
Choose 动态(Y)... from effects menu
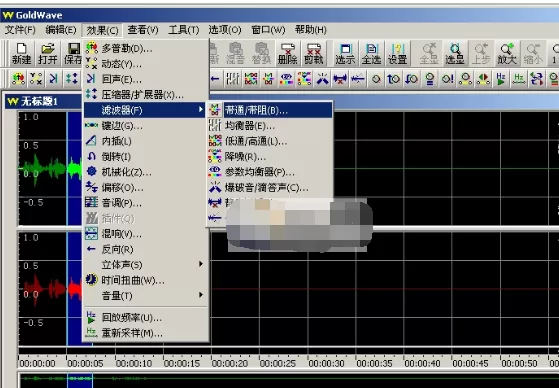(x=145, y=64)
